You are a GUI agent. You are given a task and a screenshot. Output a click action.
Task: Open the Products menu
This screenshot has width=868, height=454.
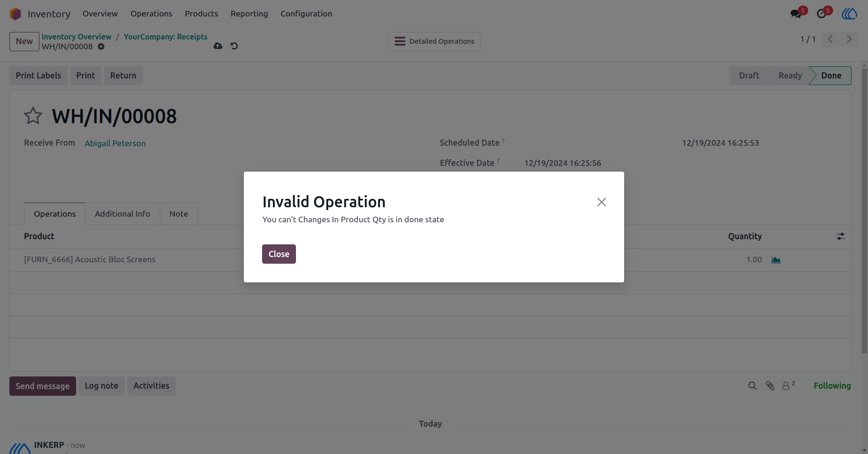[201, 14]
